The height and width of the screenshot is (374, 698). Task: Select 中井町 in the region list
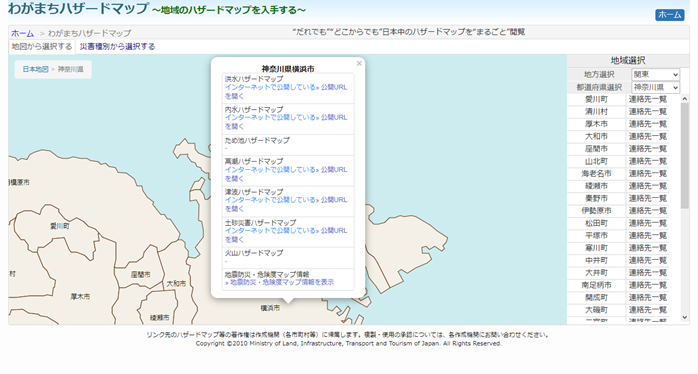(596, 260)
